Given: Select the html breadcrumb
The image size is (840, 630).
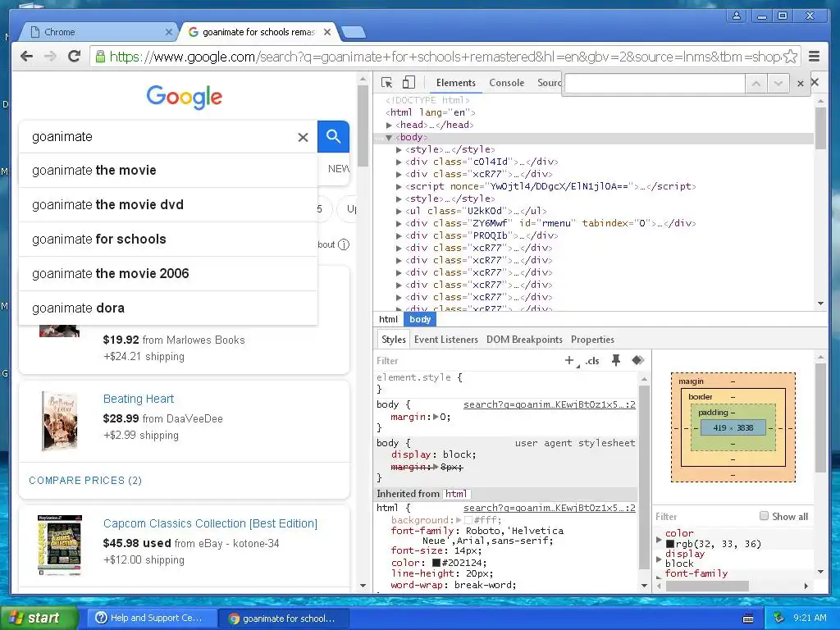Looking at the screenshot, I should pyautogui.click(x=388, y=319).
